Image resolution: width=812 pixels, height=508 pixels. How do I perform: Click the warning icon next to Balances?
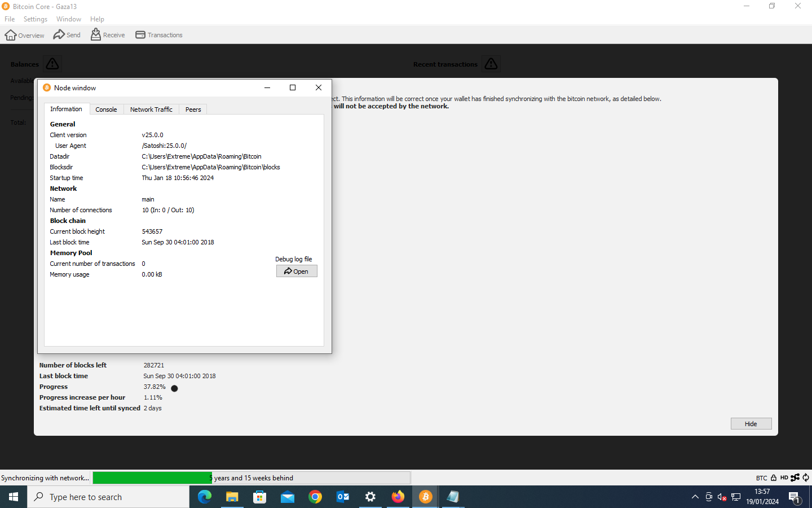[x=52, y=64]
